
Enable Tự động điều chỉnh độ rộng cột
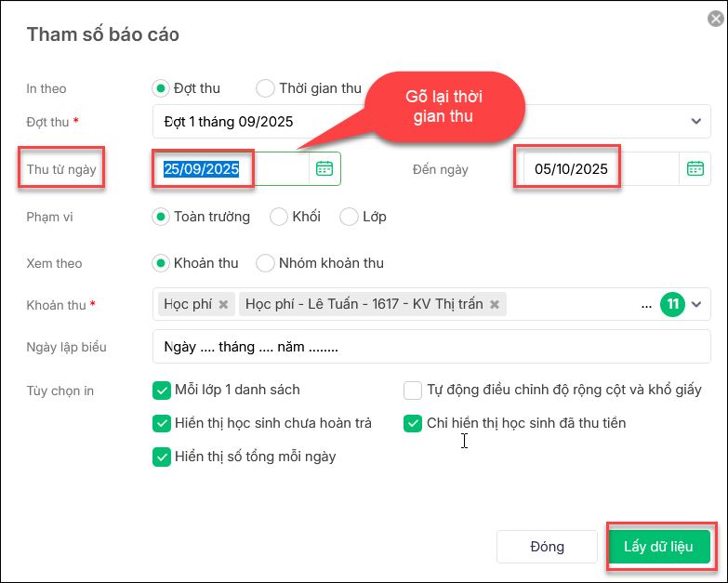[413, 390]
